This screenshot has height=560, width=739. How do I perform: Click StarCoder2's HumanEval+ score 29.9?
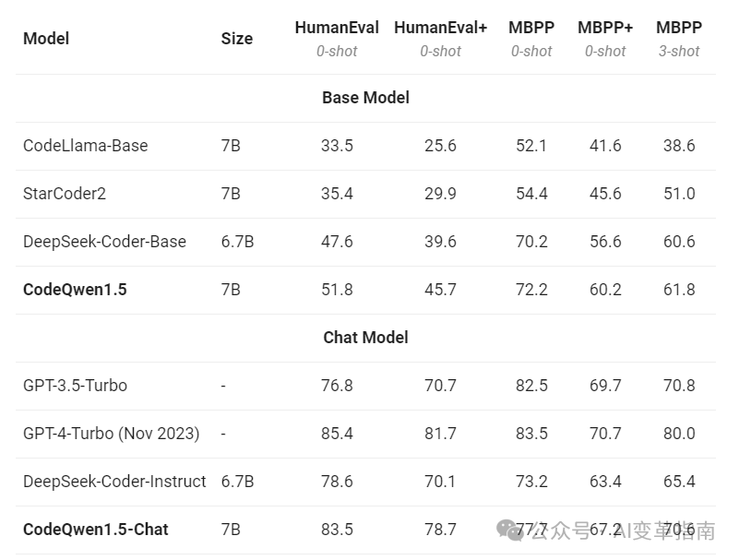[x=439, y=194]
